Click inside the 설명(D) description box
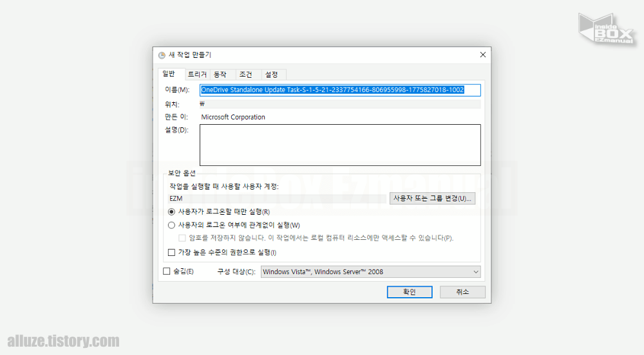 click(340, 145)
